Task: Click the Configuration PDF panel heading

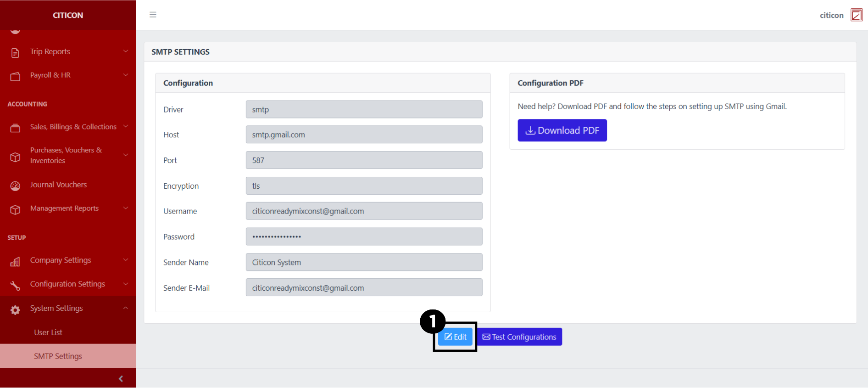Action: click(551, 83)
